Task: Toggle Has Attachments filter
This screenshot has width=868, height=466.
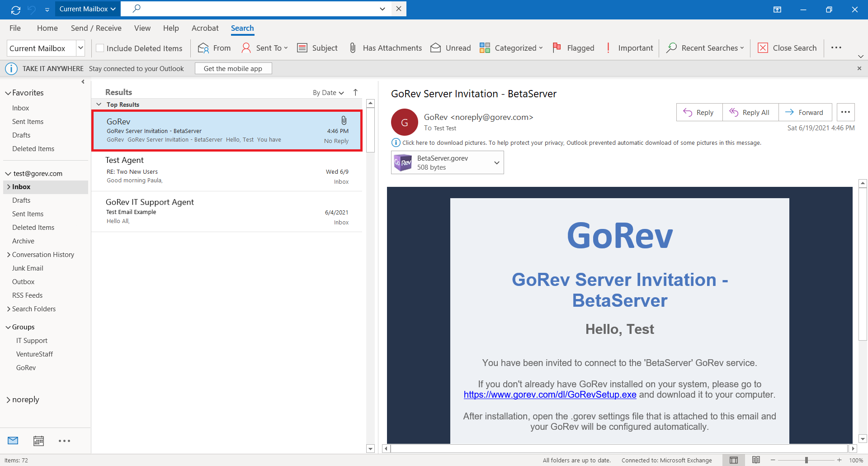Action: tap(386, 48)
